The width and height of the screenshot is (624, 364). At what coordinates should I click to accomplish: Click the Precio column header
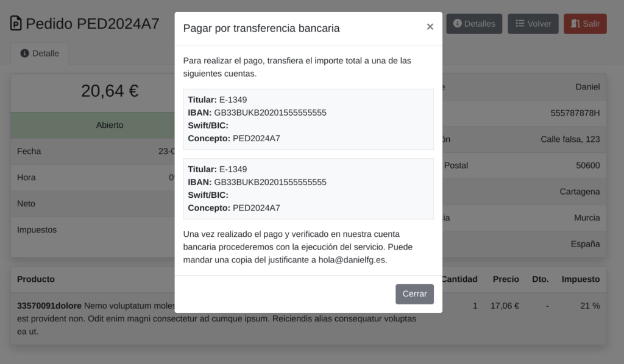[x=506, y=279]
